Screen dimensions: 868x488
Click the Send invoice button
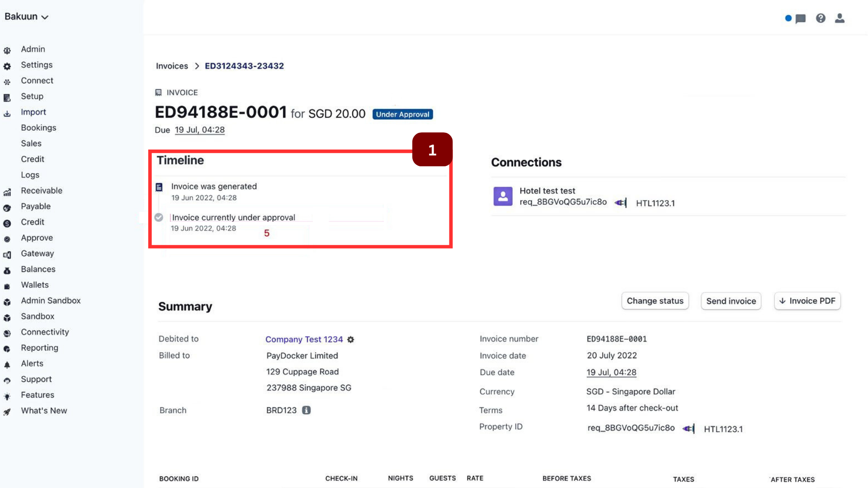[x=731, y=301]
